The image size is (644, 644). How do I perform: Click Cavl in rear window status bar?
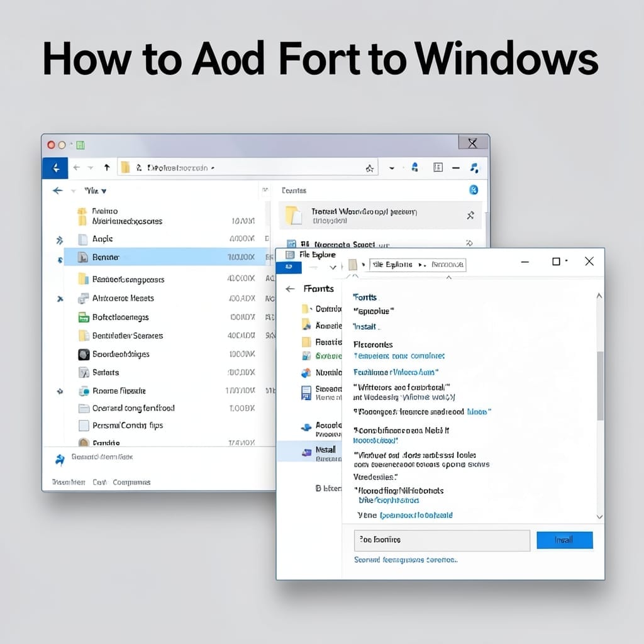click(99, 482)
